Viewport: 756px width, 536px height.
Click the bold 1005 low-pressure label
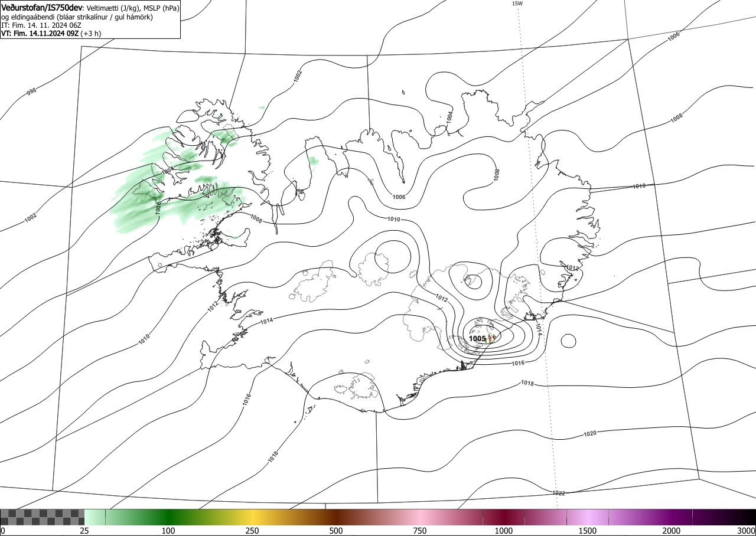(477, 339)
